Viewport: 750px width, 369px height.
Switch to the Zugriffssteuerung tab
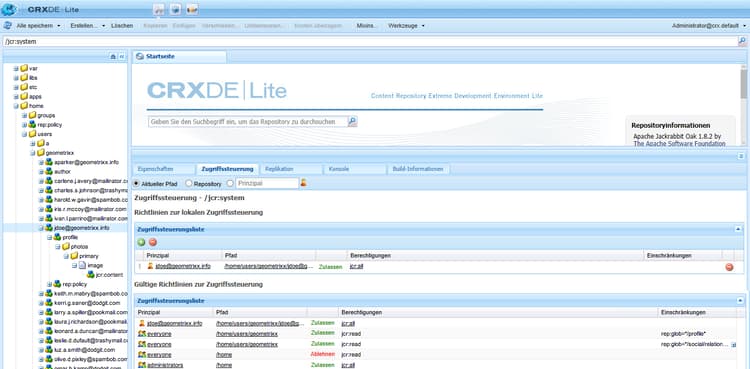[x=227, y=169]
